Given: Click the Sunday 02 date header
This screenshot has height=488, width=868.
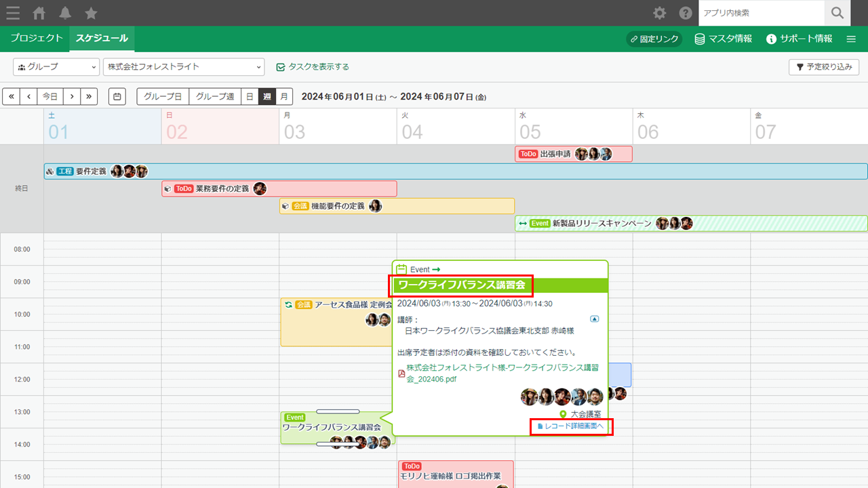Looking at the screenshot, I should (220, 126).
